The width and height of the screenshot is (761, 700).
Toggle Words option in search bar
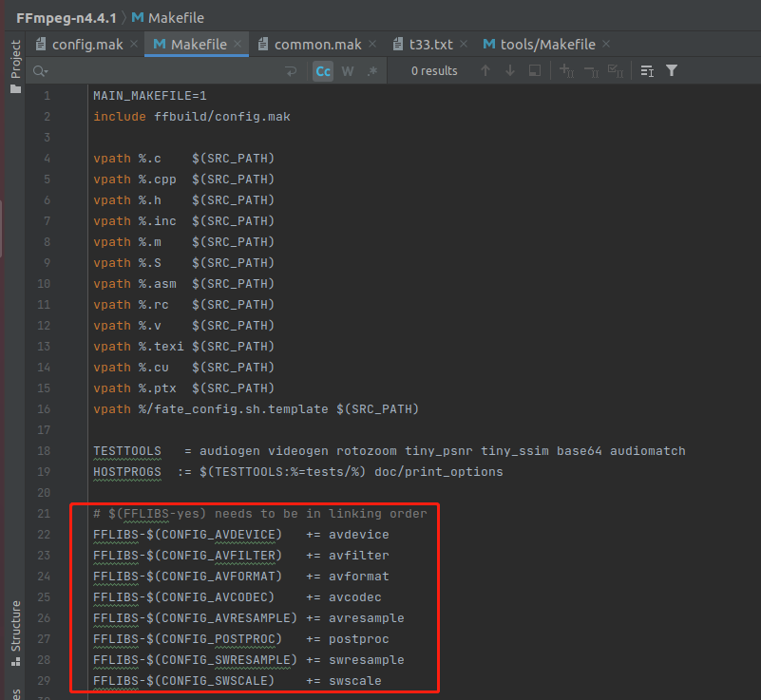coord(348,71)
